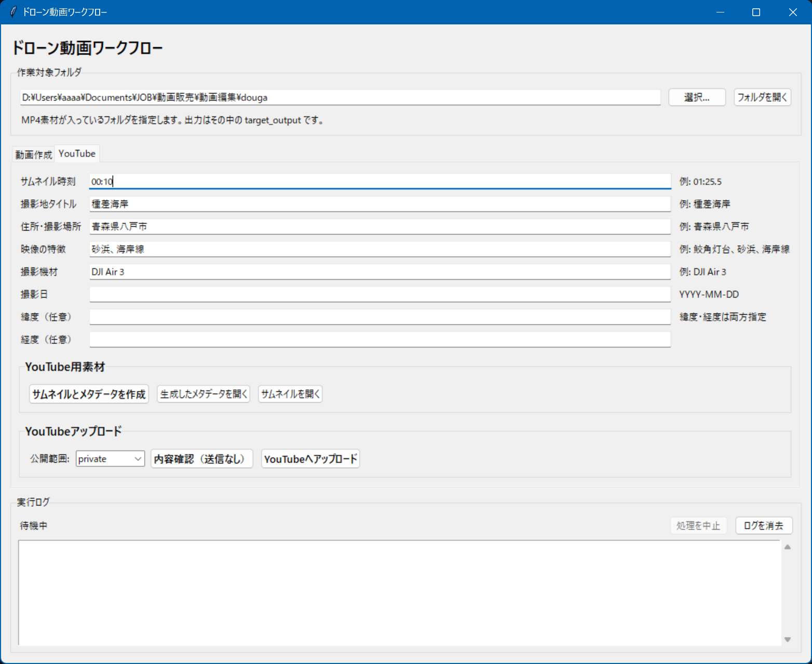The width and height of the screenshot is (812, 664).
Task: Click the 撮影地タイトル field
Action: click(380, 204)
